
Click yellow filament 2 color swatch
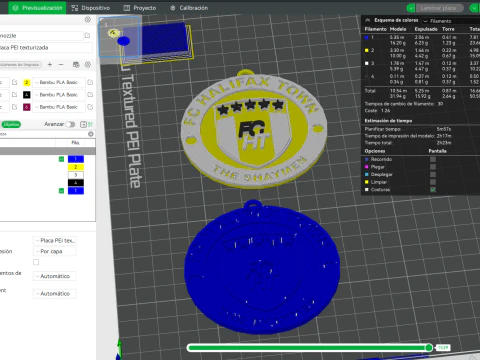pyautogui.click(x=27, y=82)
